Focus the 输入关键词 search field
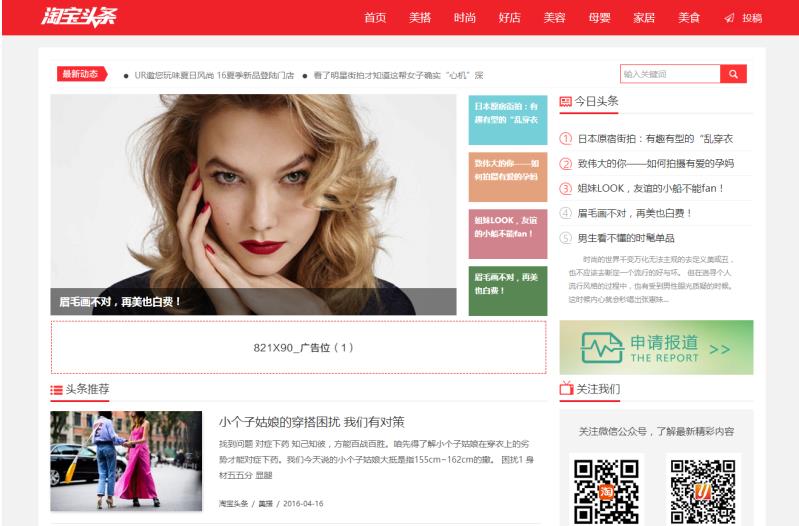The image size is (799, 526). pos(670,74)
